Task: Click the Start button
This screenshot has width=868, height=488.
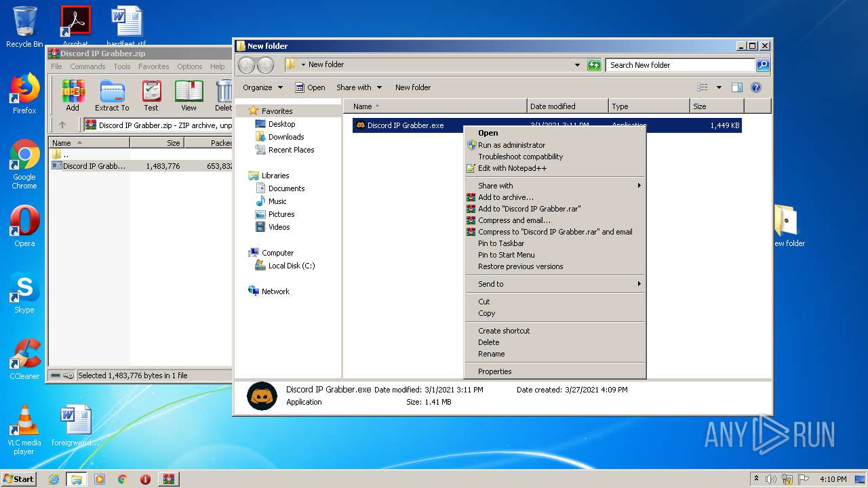Action: click(19, 479)
